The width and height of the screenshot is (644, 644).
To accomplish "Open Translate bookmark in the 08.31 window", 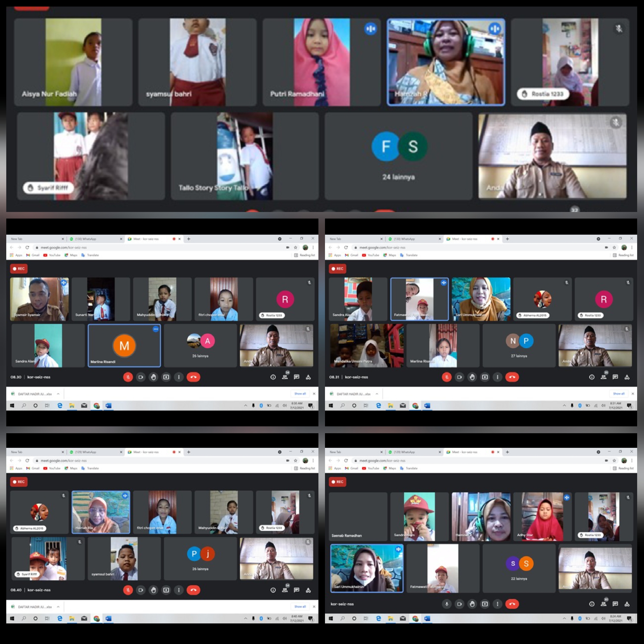I will (x=409, y=255).
